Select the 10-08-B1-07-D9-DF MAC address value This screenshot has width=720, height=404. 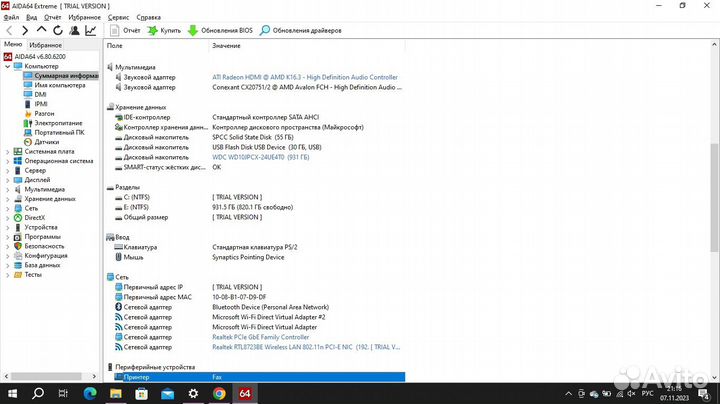239,297
